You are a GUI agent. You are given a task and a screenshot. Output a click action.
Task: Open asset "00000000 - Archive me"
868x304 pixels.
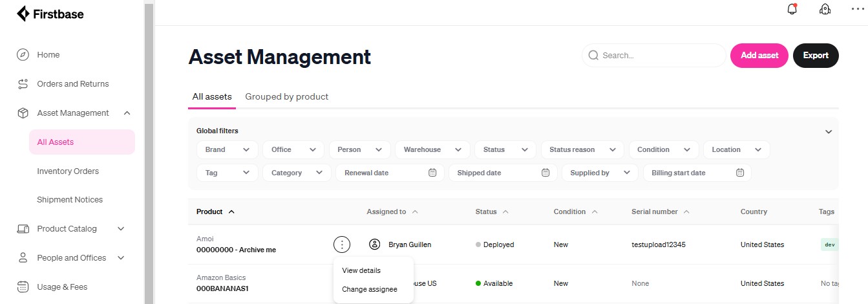click(236, 250)
